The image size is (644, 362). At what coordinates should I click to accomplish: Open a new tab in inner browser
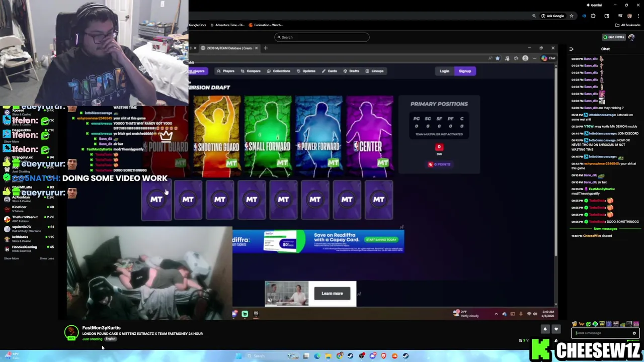point(266,48)
